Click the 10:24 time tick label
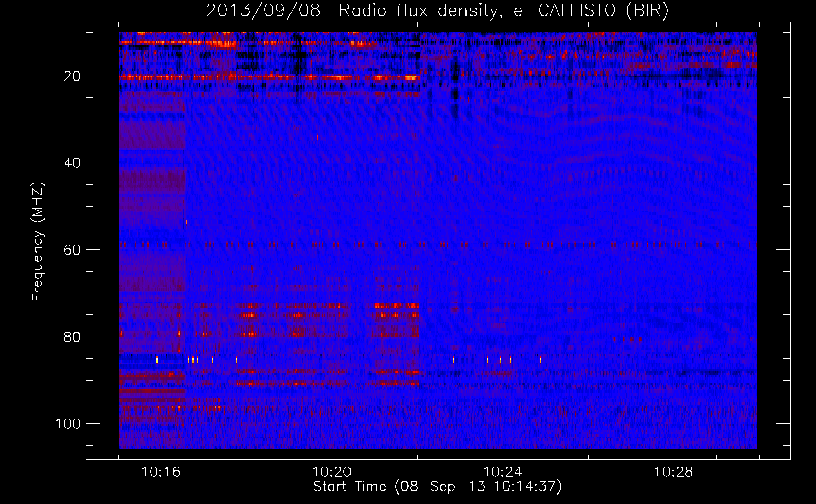 tap(502, 472)
